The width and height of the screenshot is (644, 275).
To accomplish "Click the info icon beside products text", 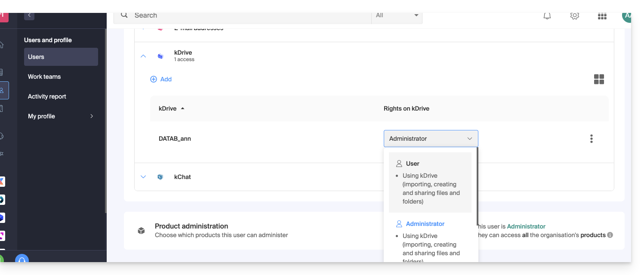I will [x=610, y=235].
